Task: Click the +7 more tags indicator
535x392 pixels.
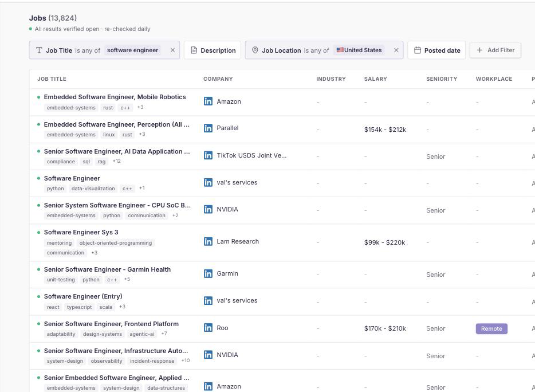Action: (x=164, y=334)
